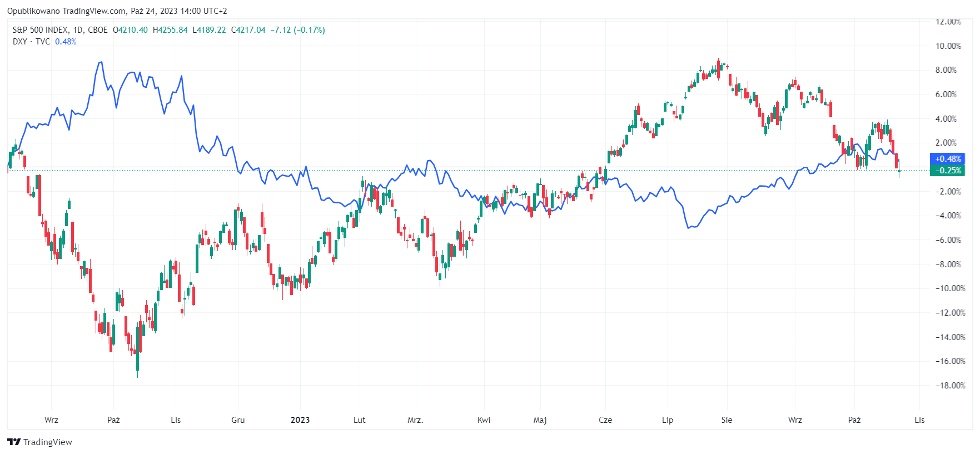Click the −10.00% price scale label
Image resolution: width=980 pixels, height=454 pixels.
(950, 288)
